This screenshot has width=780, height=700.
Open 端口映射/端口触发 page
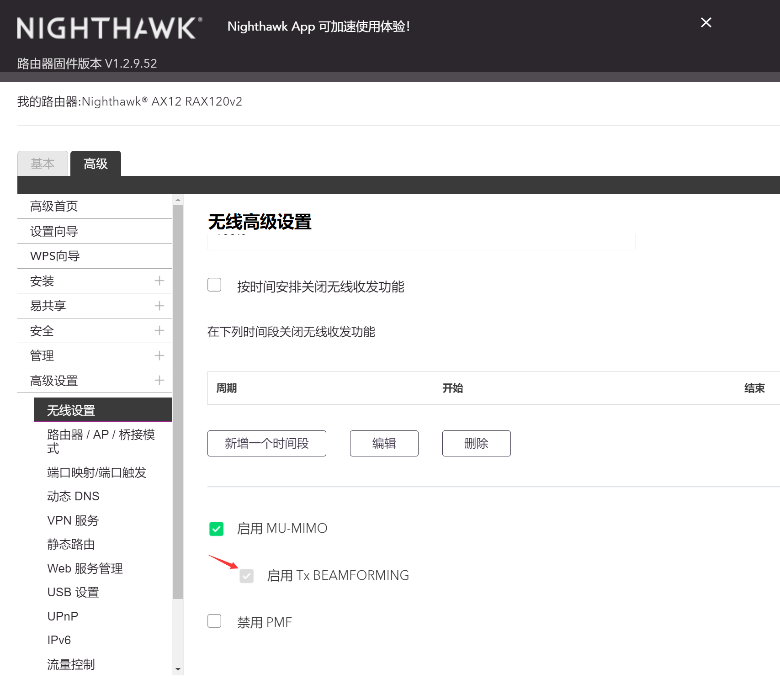tap(97, 472)
